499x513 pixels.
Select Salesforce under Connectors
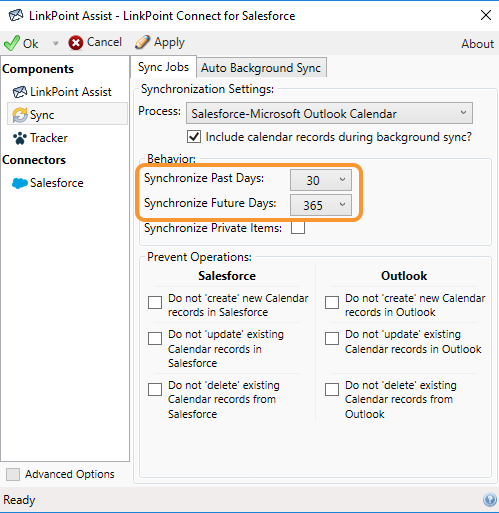click(57, 183)
